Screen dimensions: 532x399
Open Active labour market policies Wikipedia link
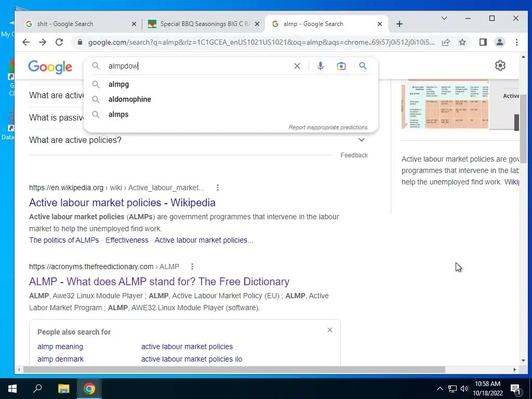[x=122, y=203]
